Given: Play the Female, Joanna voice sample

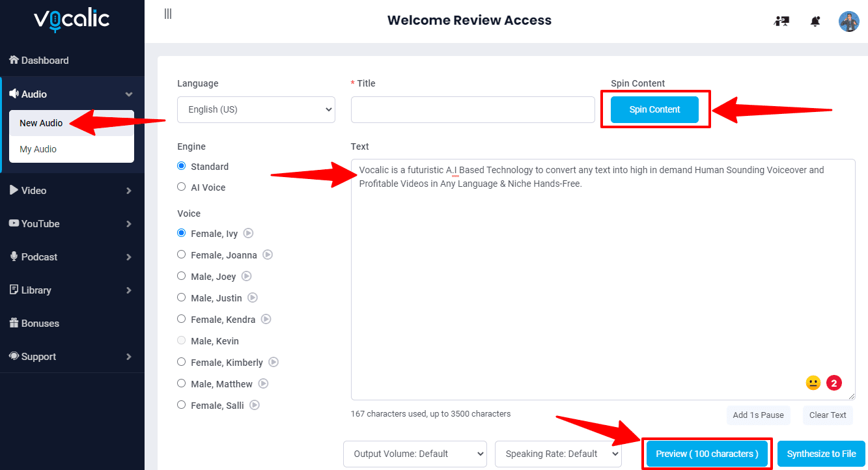Looking at the screenshot, I should point(268,255).
